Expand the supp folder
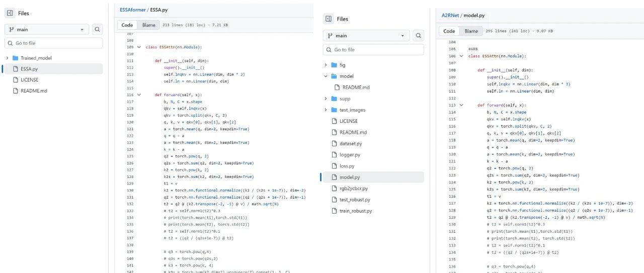The width and height of the screenshot is (644, 273). (x=326, y=99)
